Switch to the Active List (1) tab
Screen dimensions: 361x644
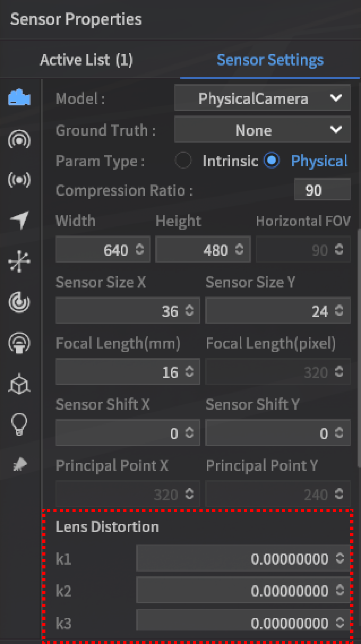(x=86, y=60)
